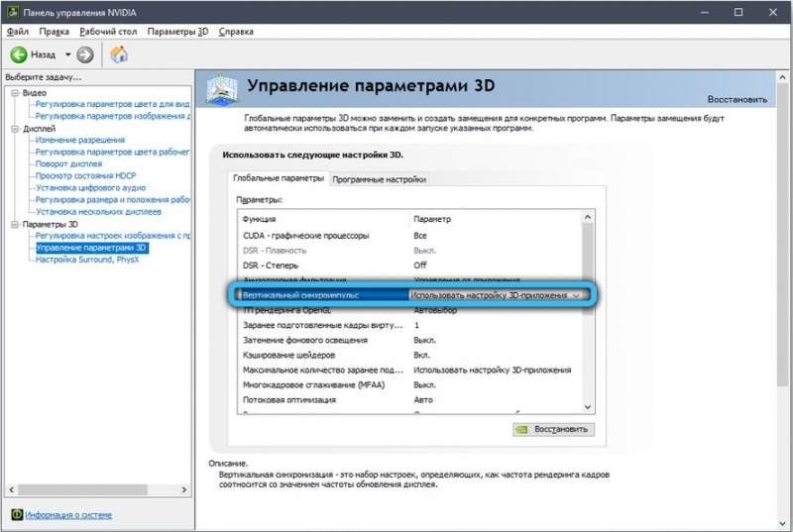793x532 pixels.
Task: Click the green Back arrow icon
Action: click(19, 54)
